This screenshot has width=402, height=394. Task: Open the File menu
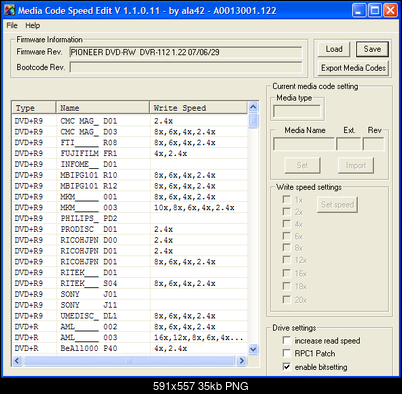[x=12, y=25]
